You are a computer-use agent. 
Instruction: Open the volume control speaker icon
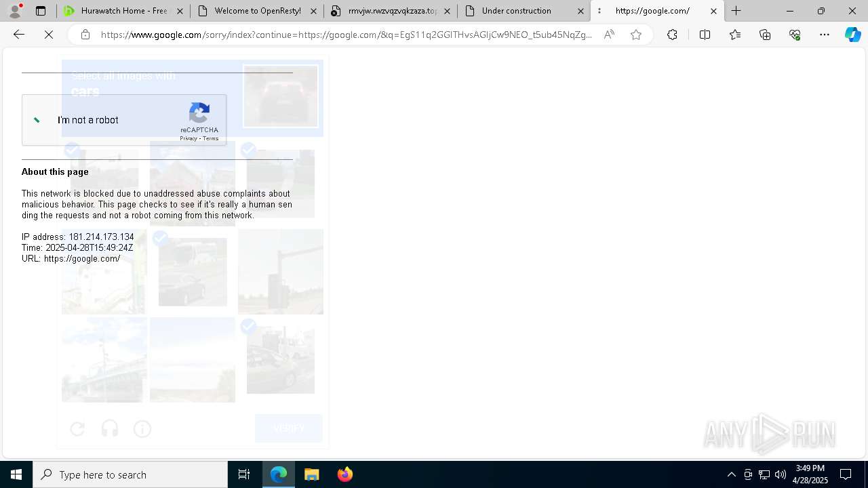tap(781, 474)
